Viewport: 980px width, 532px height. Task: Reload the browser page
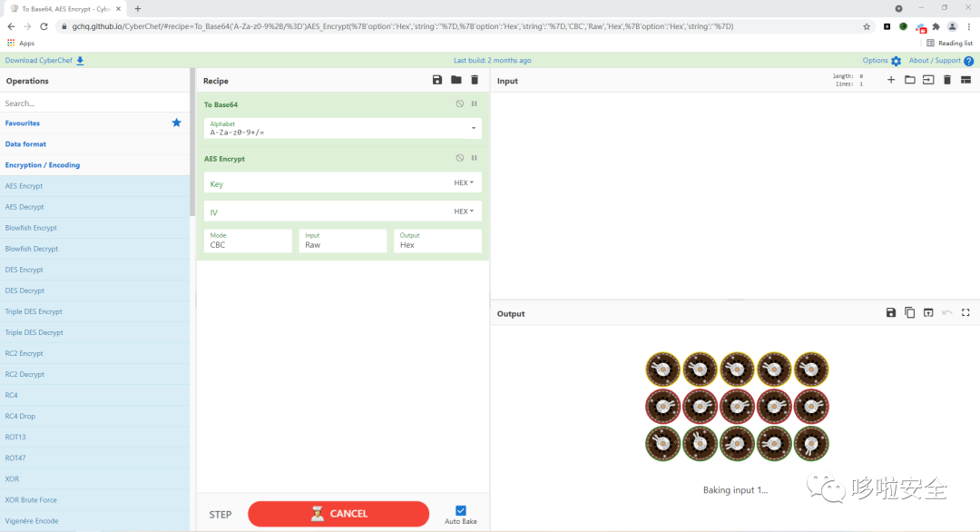[x=44, y=26]
